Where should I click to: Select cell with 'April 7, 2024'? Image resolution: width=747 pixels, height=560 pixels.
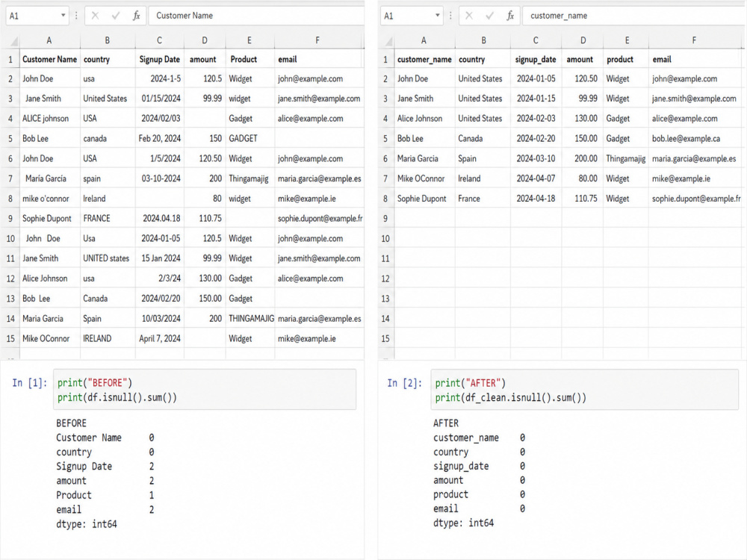click(160, 338)
